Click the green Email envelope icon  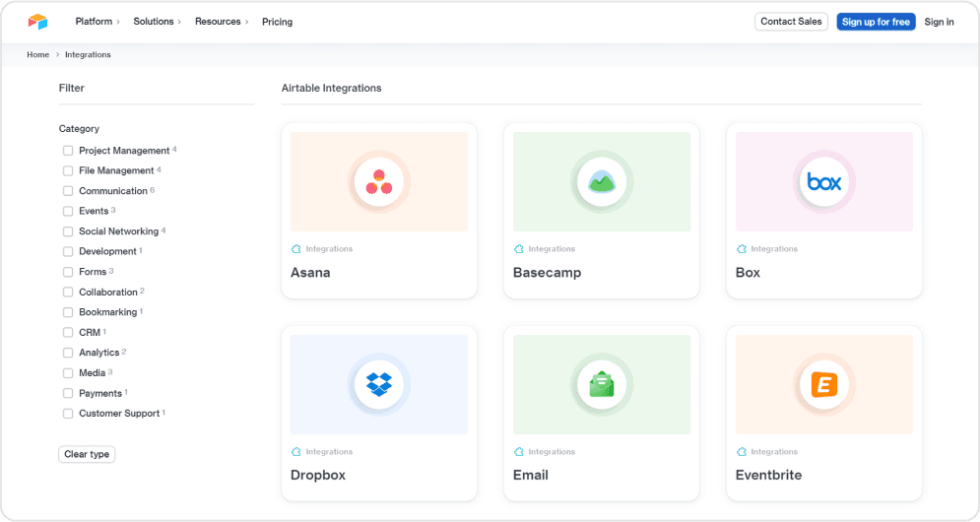click(x=602, y=385)
